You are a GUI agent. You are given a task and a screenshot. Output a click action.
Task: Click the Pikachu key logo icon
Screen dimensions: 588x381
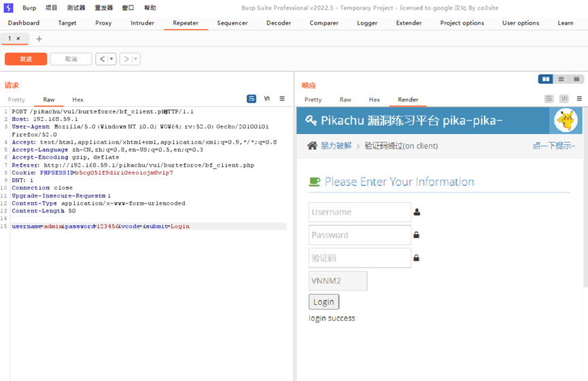click(x=311, y=120)
